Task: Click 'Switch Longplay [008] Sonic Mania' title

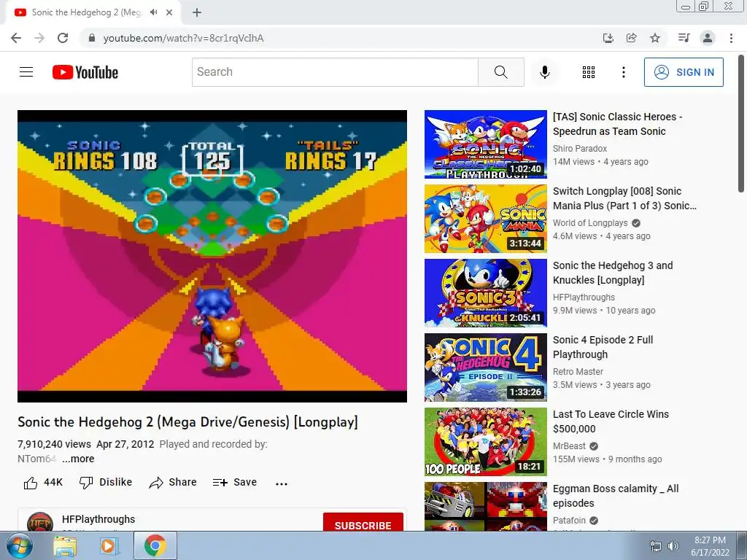Action: (x=624, y=198)
